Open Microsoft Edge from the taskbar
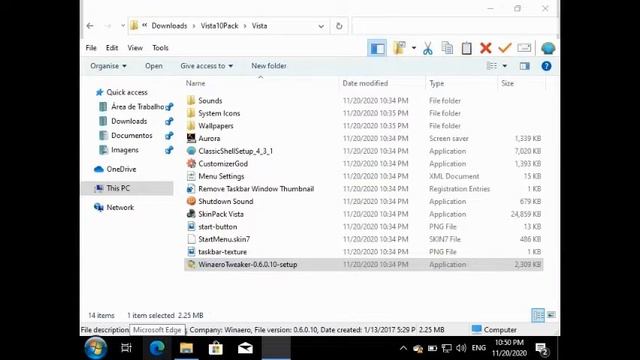Screen dimensions: 640x360 coord(157,348)
